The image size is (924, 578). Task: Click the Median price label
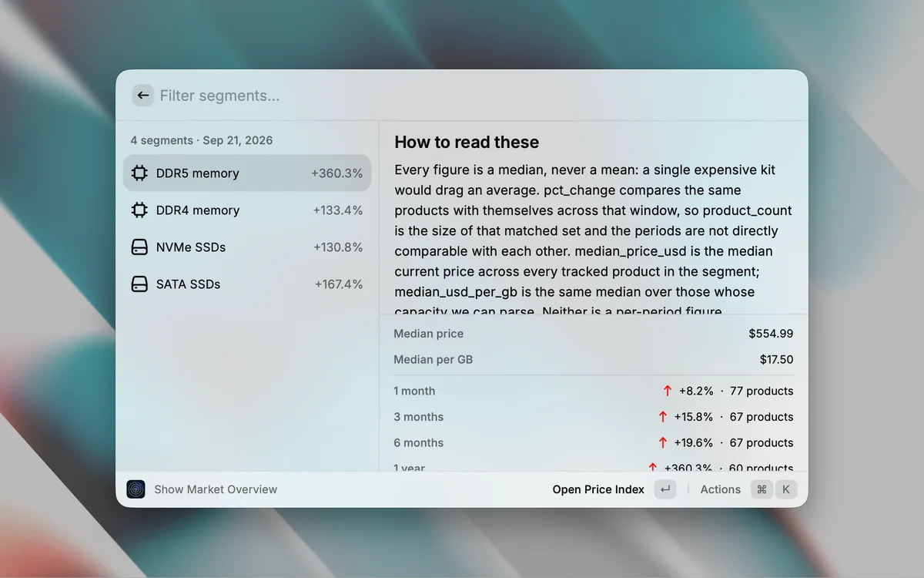[x=429, y=334]
